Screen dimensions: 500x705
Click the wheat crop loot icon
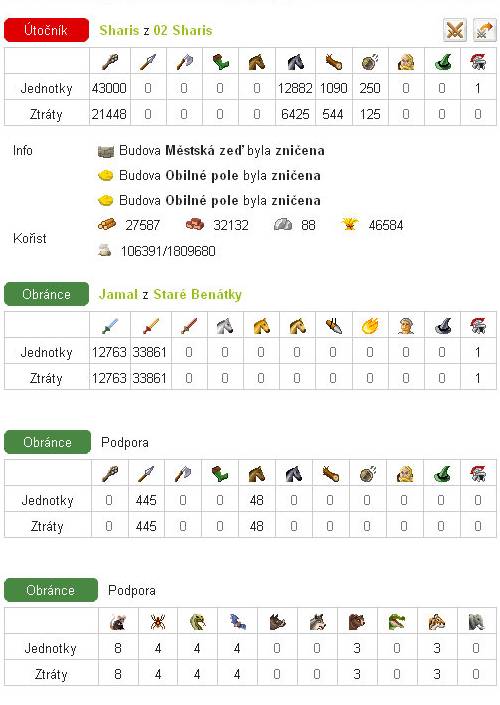[350, 224]
